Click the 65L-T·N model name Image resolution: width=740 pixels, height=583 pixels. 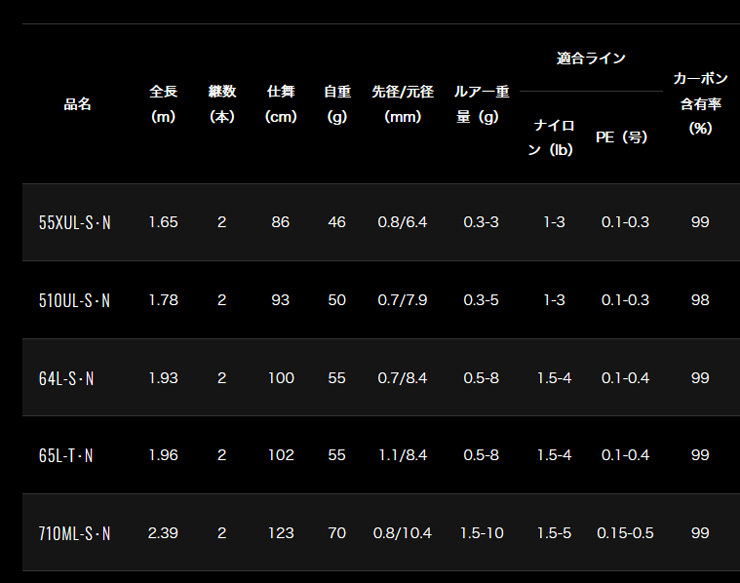(66, 456)
